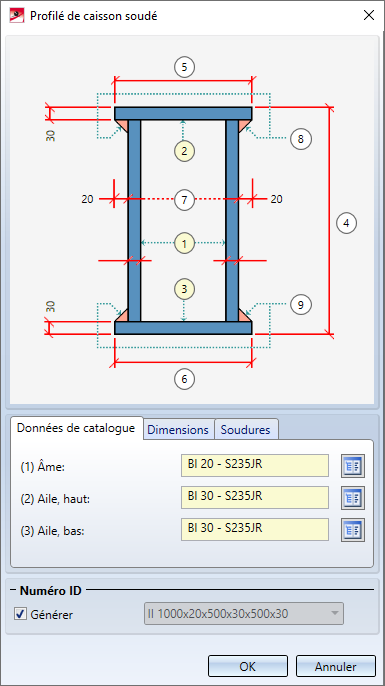The image size is (385, 686).
Task: Switch to the Dimensions tab
Action: [x=178, y=430]
